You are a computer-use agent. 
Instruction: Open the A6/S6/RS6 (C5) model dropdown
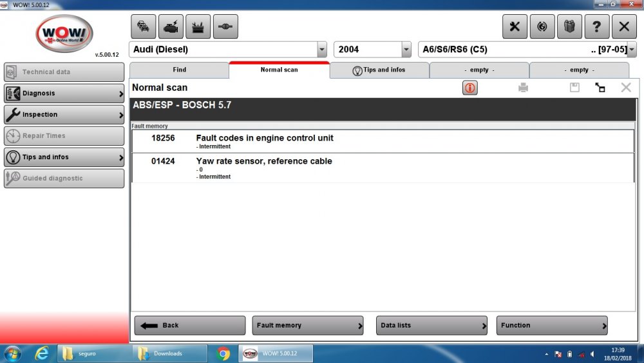point(632,50)
